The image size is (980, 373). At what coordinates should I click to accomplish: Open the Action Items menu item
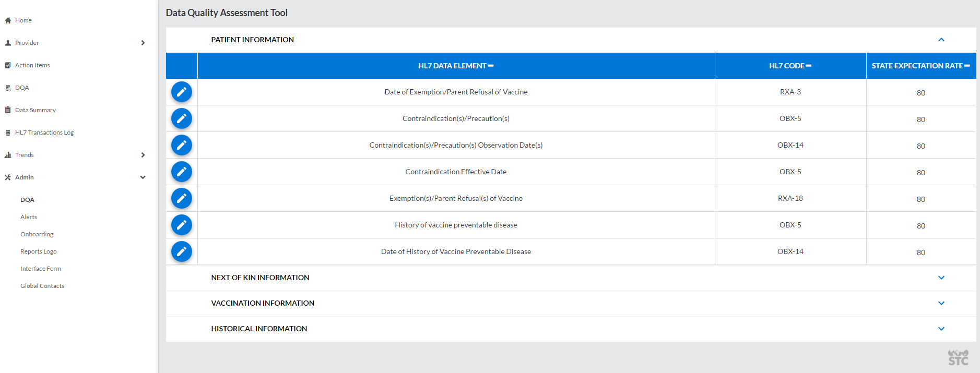coord(32,65)
